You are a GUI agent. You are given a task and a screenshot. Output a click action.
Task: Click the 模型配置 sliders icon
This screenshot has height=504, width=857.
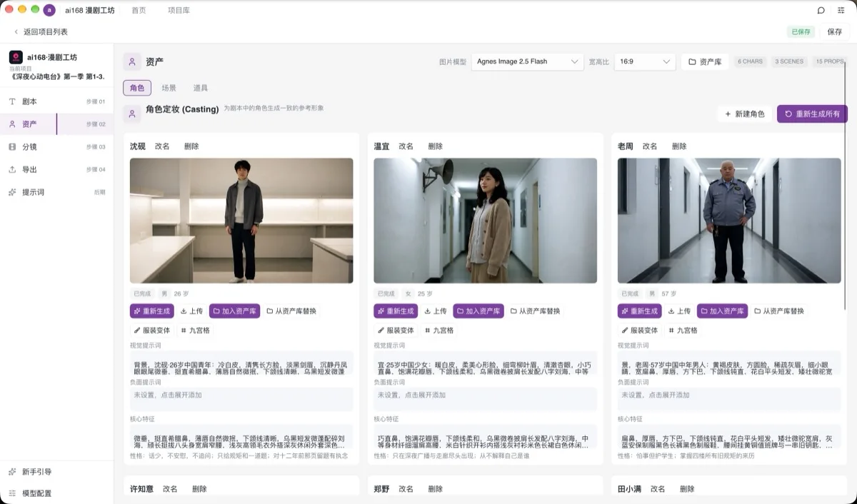[12, 493]
